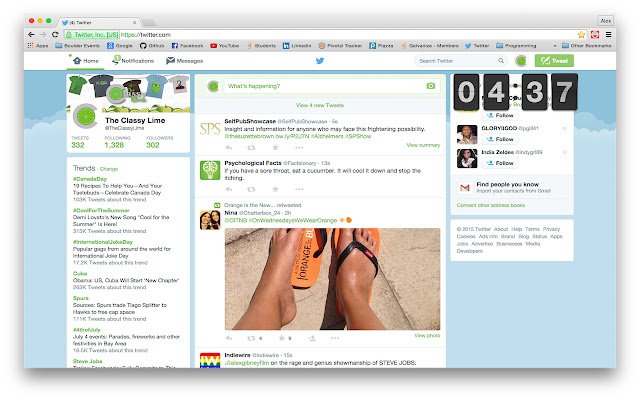640x400 pixels.
Task: Follow India Zeldes
Action: 500,163
